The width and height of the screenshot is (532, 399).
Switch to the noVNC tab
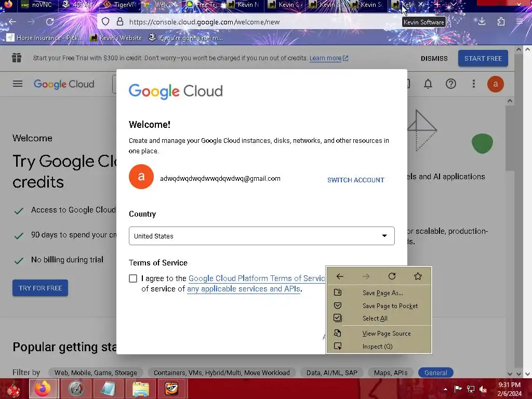(x=38, y=5)
